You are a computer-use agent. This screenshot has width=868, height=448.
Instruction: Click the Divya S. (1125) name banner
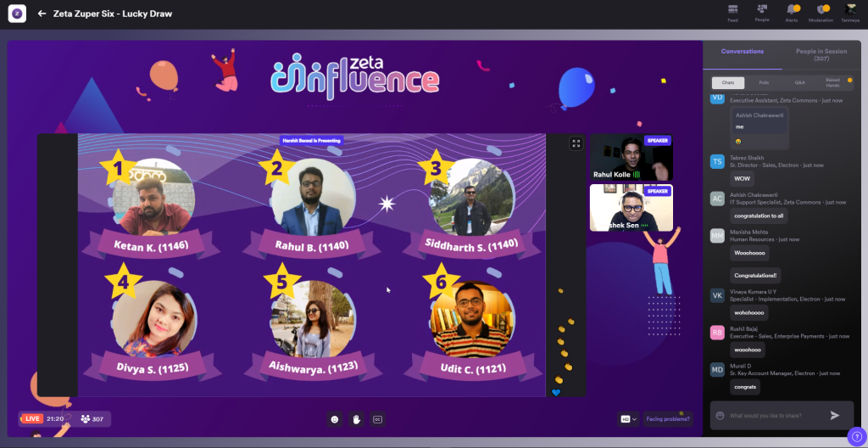pos(153,367)
